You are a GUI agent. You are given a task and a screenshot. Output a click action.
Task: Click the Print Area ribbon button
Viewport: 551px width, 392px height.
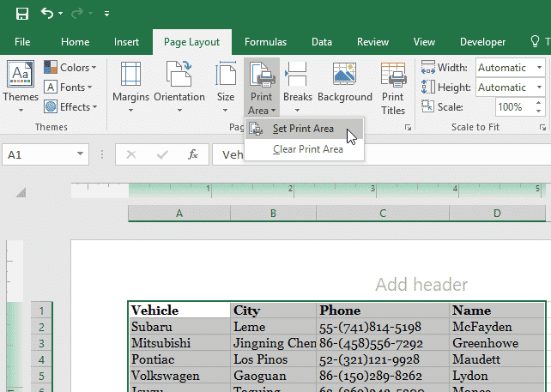(x=262, y=87)
